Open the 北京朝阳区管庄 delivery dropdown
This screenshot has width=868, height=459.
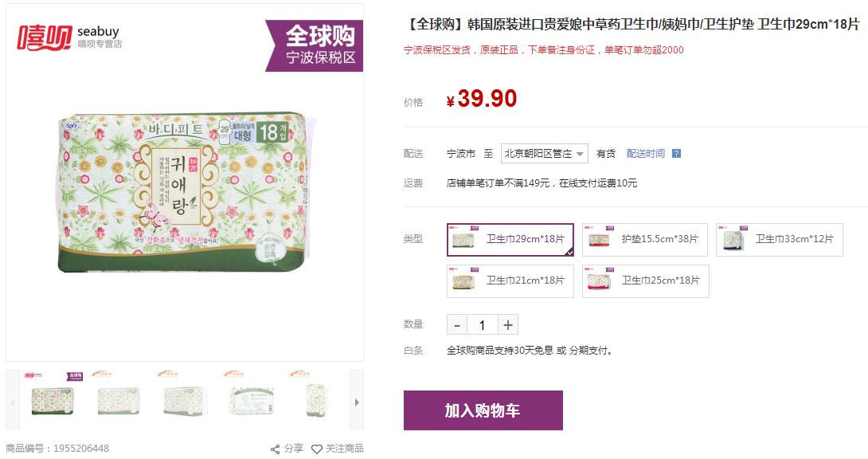(544, 154)
